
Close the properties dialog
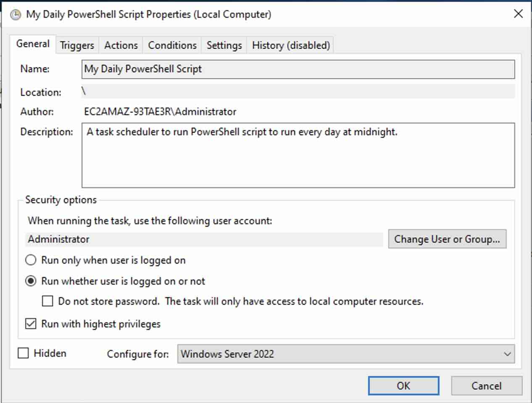coord(519,13)
